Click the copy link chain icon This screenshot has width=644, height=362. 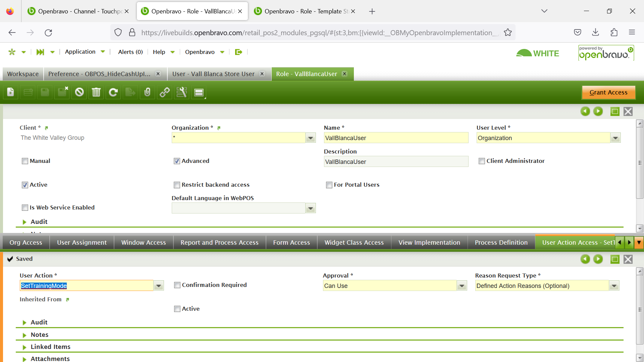coord(164,92)
